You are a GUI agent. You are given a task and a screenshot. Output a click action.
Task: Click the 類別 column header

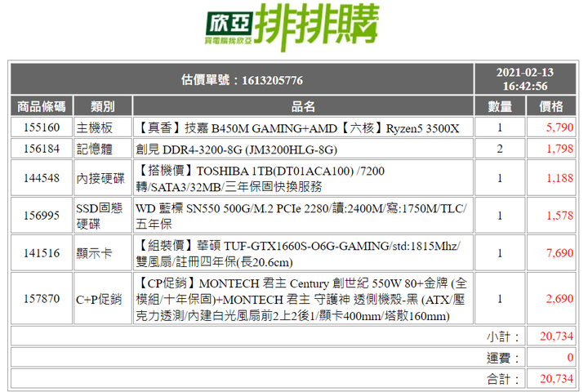[x=103, y=106]
